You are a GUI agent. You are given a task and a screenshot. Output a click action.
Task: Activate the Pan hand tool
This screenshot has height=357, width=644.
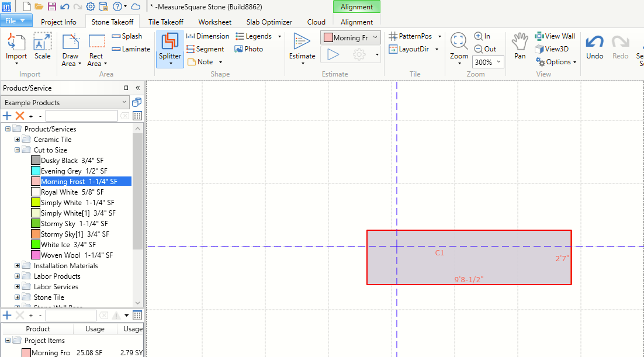point(520,46)
